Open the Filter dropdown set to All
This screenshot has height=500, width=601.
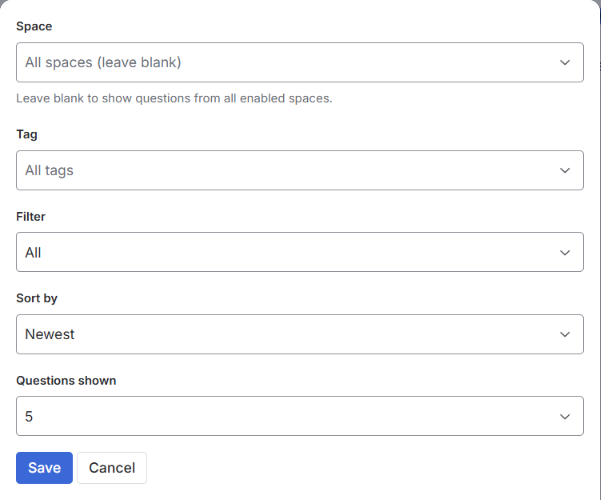(x=300, y=252)
